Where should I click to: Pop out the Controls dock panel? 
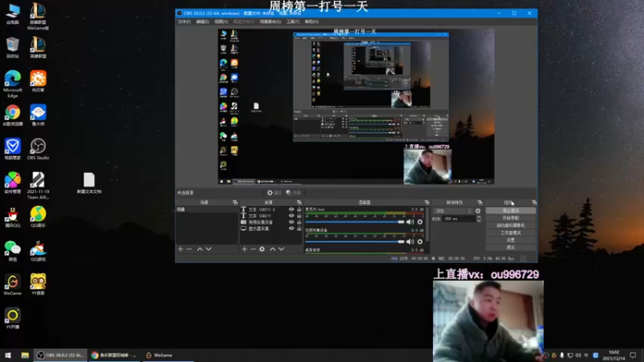click(x=534, y=203)
